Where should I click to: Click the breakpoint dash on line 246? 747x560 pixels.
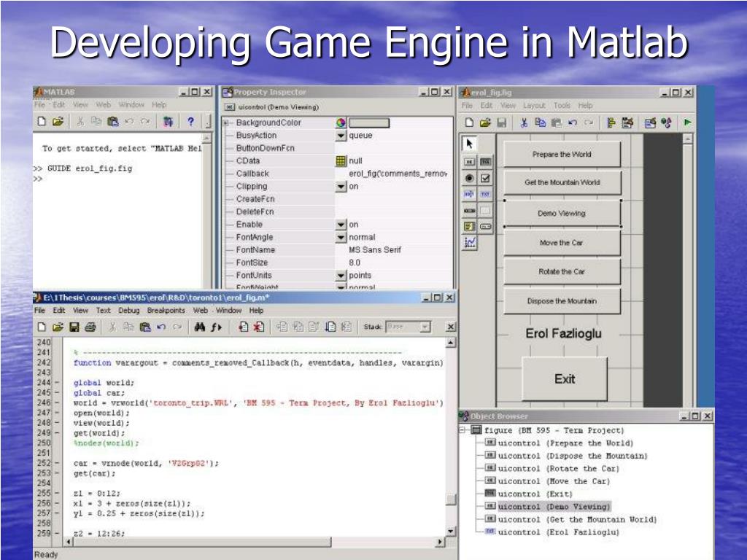[x=57, y=402]
